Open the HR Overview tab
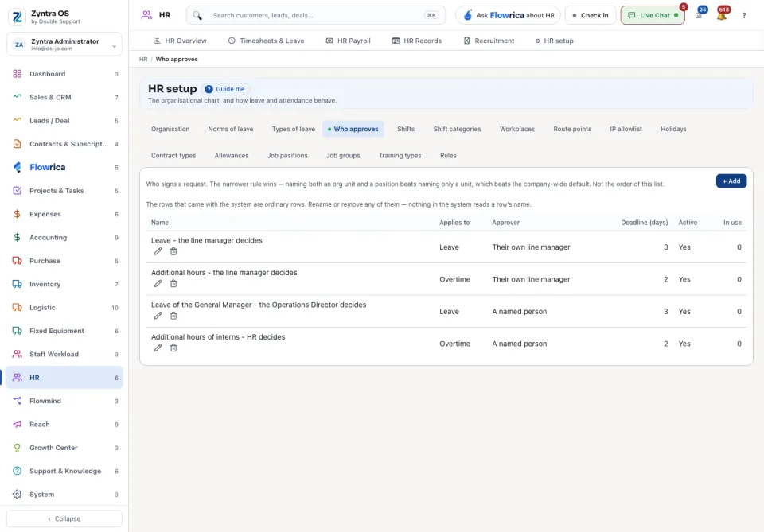The height and width of the screenshot is (532, 764). click(x=180, y=41)
